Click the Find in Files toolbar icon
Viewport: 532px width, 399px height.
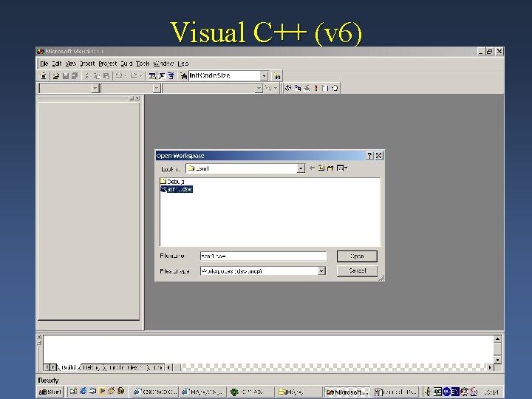click(183, 76)
